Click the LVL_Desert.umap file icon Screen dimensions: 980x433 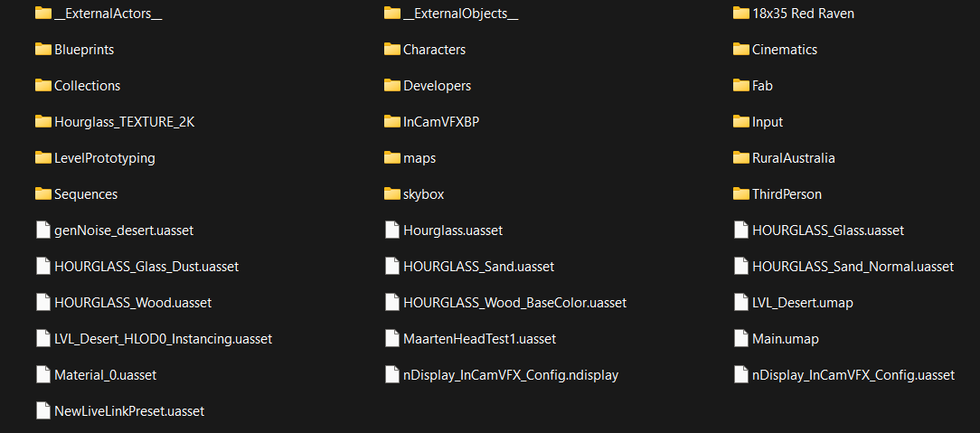741,303
